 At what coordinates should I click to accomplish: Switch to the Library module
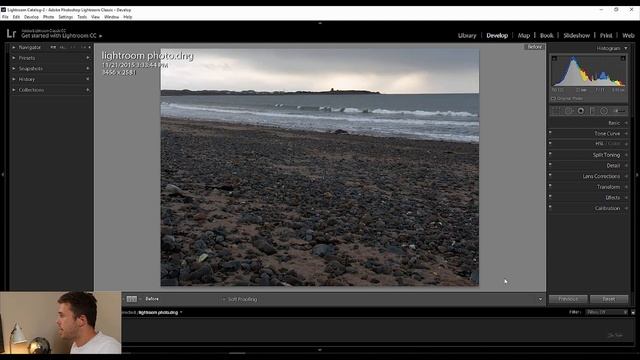tap(467, 36)
